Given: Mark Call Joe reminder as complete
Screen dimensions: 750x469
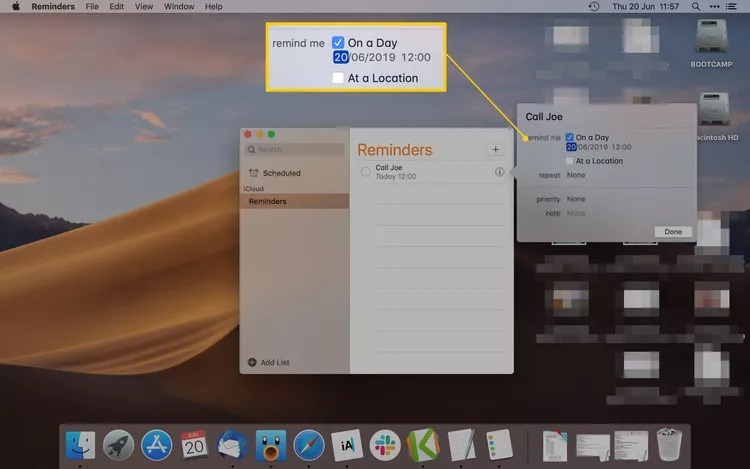Looking at the screenshot, I should (365, 172).
